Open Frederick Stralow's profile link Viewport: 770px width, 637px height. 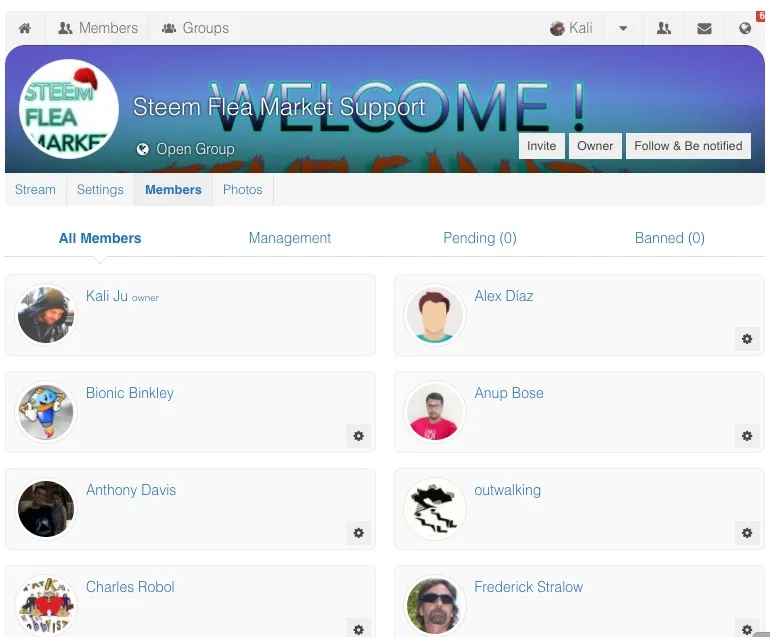coord(528,587)
